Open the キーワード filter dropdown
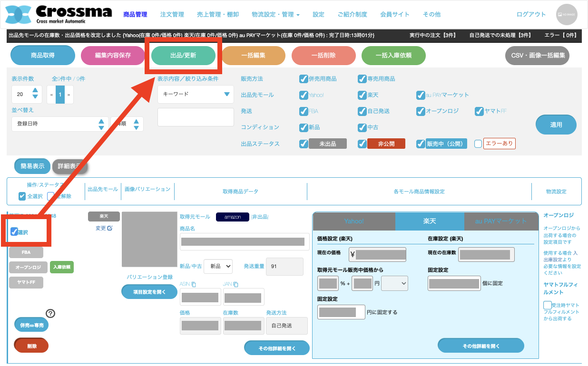 pyautogui.click(x=196, y=94)
